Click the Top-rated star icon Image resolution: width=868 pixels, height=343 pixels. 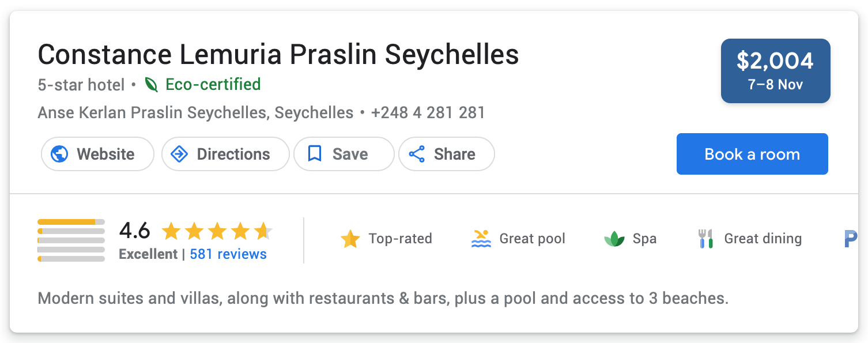tap(350, 239)
